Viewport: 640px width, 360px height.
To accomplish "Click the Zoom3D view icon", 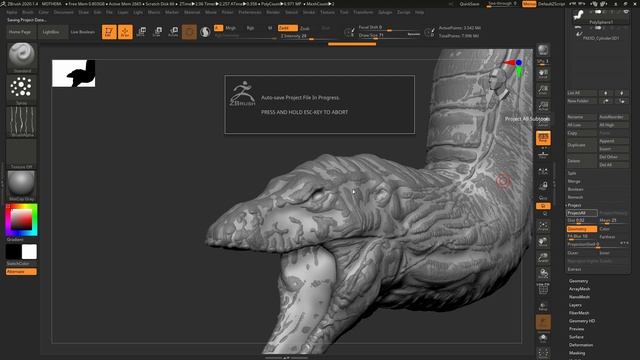I will (543, 258).
